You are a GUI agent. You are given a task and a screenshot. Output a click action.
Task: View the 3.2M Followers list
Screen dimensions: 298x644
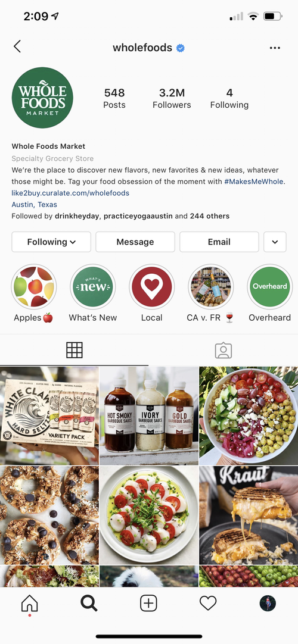172,98
